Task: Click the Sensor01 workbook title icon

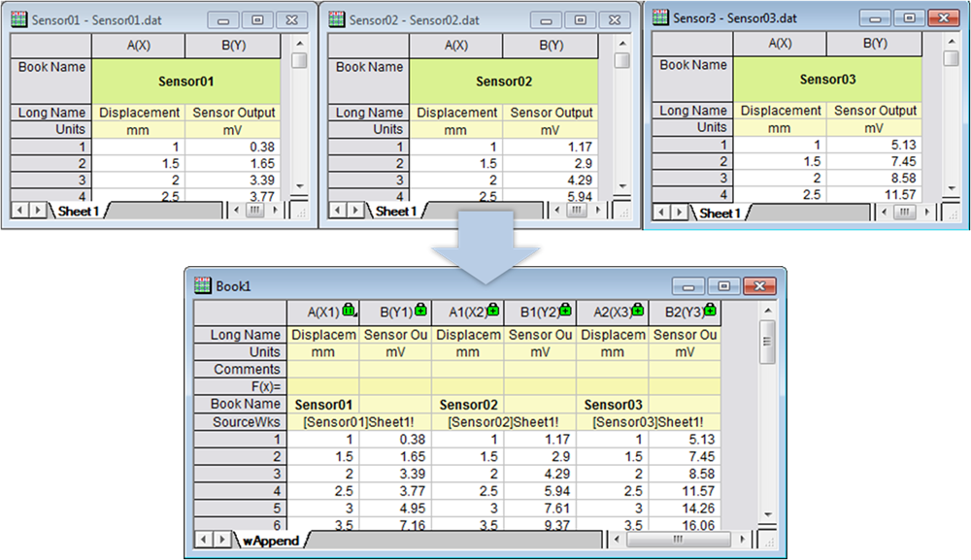Action: 19,19
